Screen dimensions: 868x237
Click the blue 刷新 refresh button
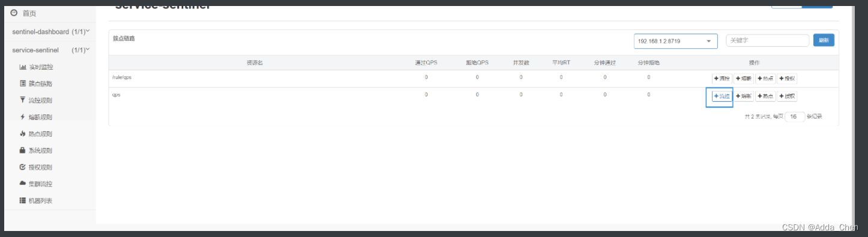pos(824,40)
